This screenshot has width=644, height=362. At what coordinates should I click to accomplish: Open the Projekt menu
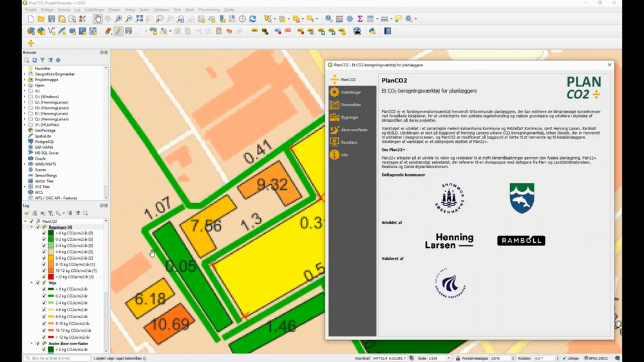tap(31, 10)
